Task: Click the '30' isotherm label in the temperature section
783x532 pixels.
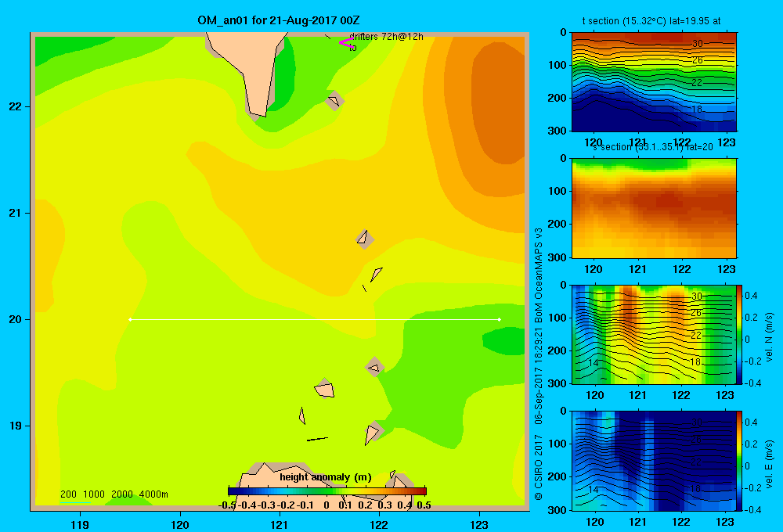Action: [697, 44]
